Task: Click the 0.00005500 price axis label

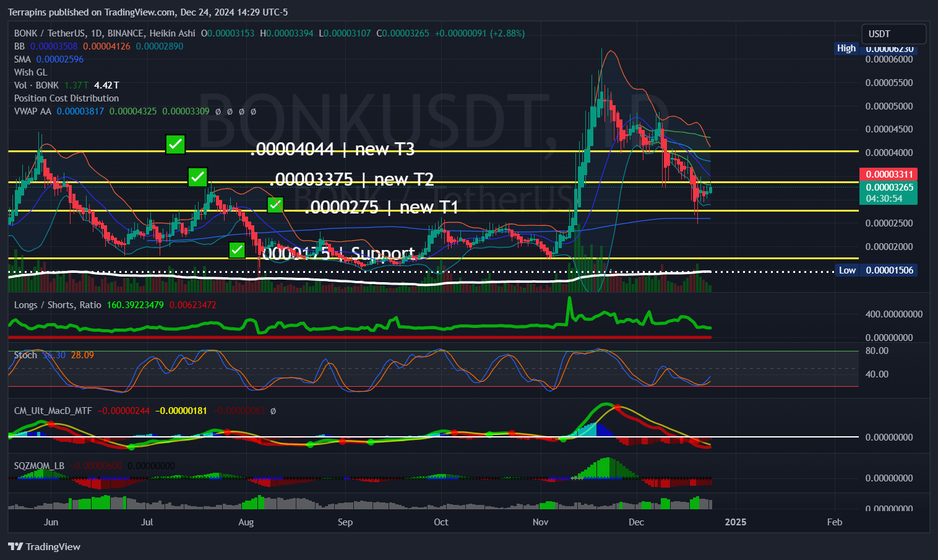Action: pyautogui.click(x=889, y=83)
